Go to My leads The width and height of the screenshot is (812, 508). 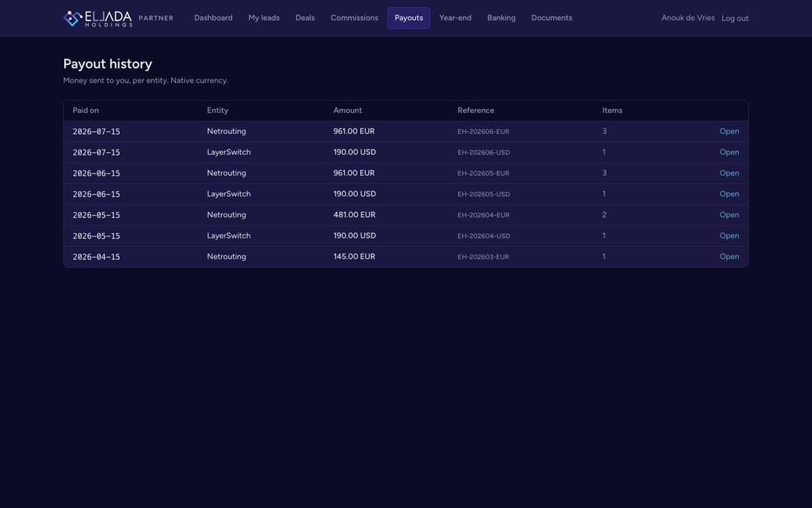[264, 18]
